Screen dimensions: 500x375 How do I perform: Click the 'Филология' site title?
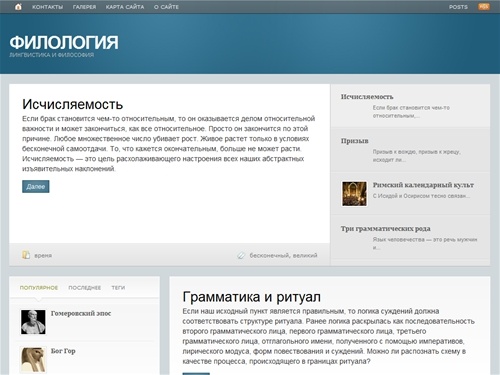point(64,42)
